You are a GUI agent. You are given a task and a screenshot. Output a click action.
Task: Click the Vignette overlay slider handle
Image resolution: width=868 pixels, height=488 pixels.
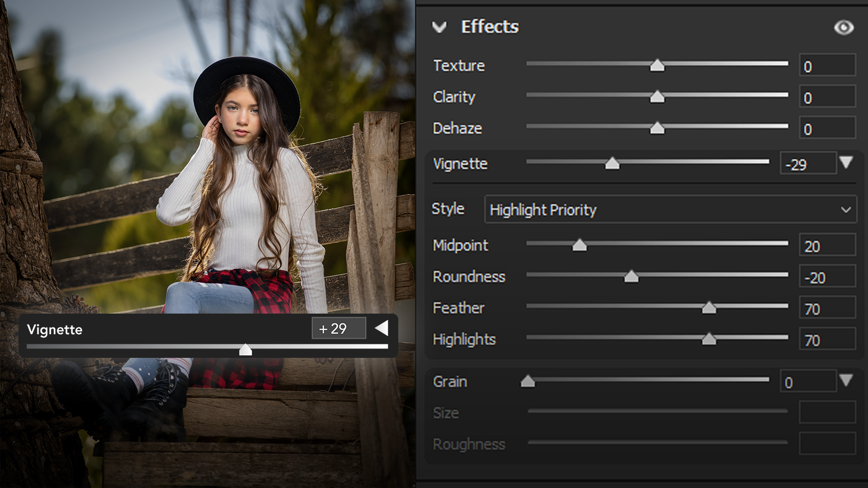245,350
